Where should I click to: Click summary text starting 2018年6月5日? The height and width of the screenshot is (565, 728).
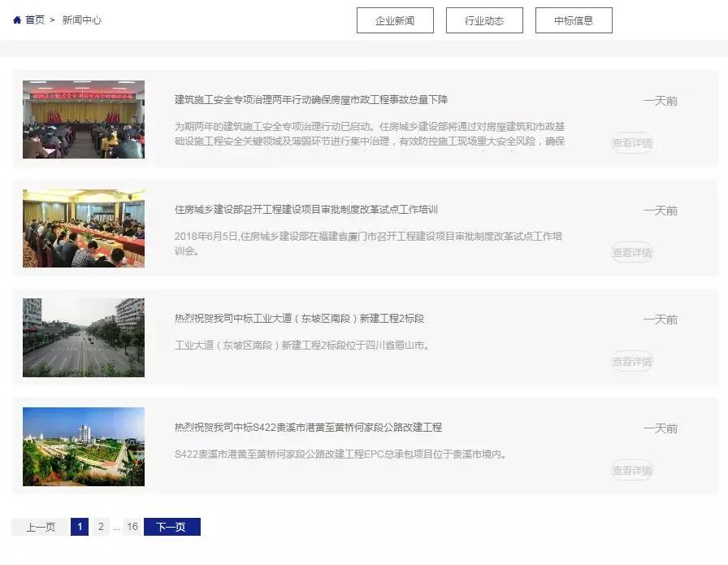tap(369, 243)
